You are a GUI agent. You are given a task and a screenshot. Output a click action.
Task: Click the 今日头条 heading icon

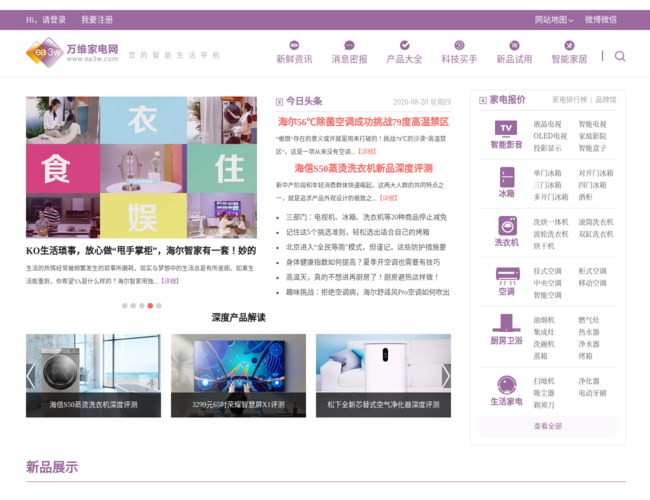pos(279,102)
